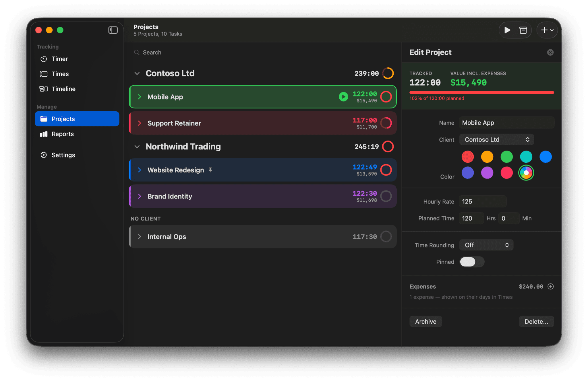588x381 pixels.
Task: Expand the Website Redesign project tasks
Action: click(x=140, y=170)
